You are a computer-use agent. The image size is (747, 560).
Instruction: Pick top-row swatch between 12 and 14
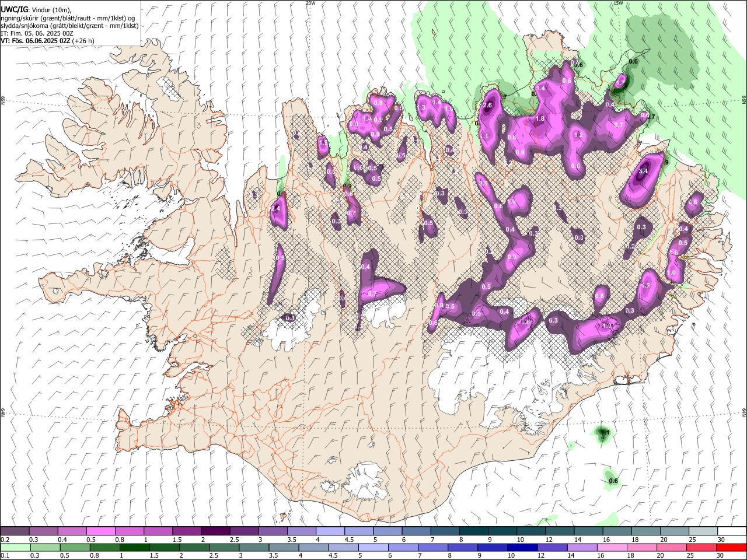tap(560, 531)
